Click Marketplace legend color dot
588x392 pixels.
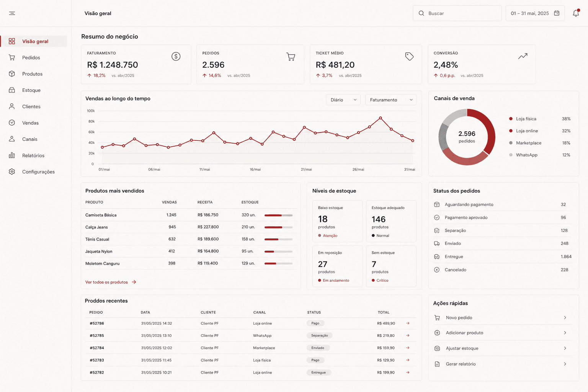[x=511, y=143]
